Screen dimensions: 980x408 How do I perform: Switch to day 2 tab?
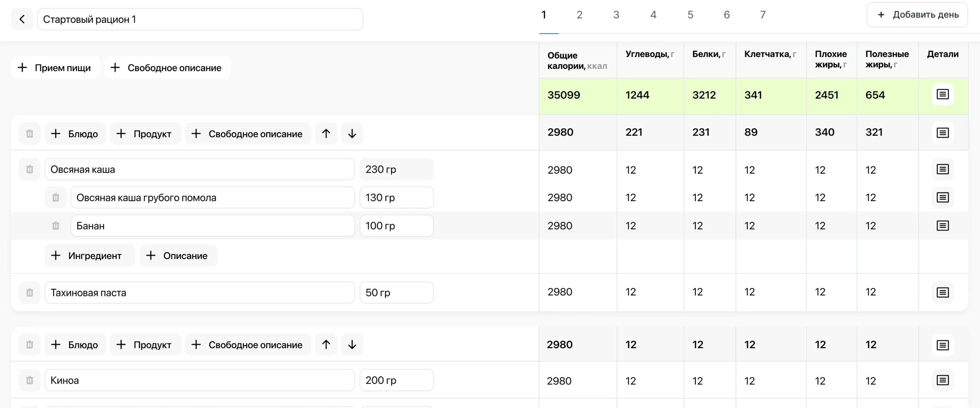point(579,15)
